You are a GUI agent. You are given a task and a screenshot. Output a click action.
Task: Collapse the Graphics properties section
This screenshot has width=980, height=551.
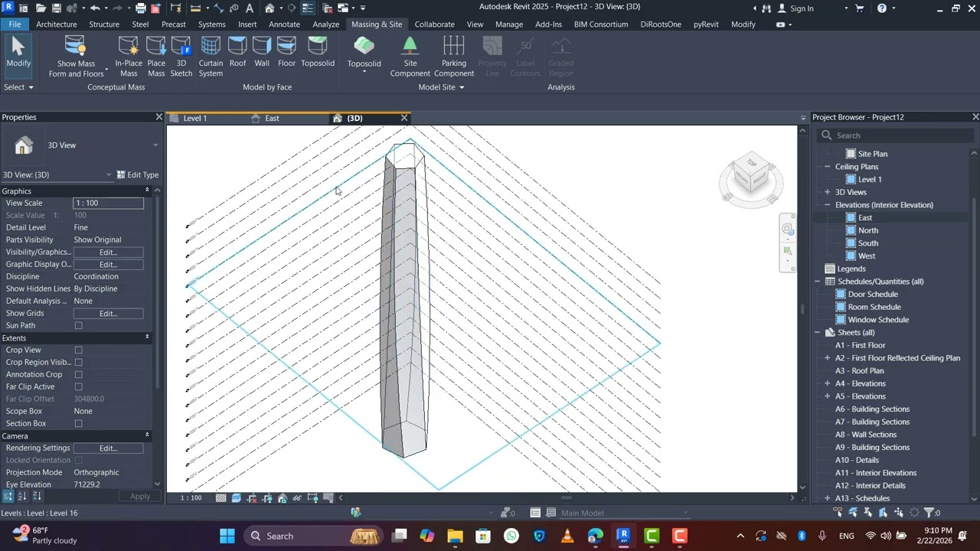pos(147,191)
